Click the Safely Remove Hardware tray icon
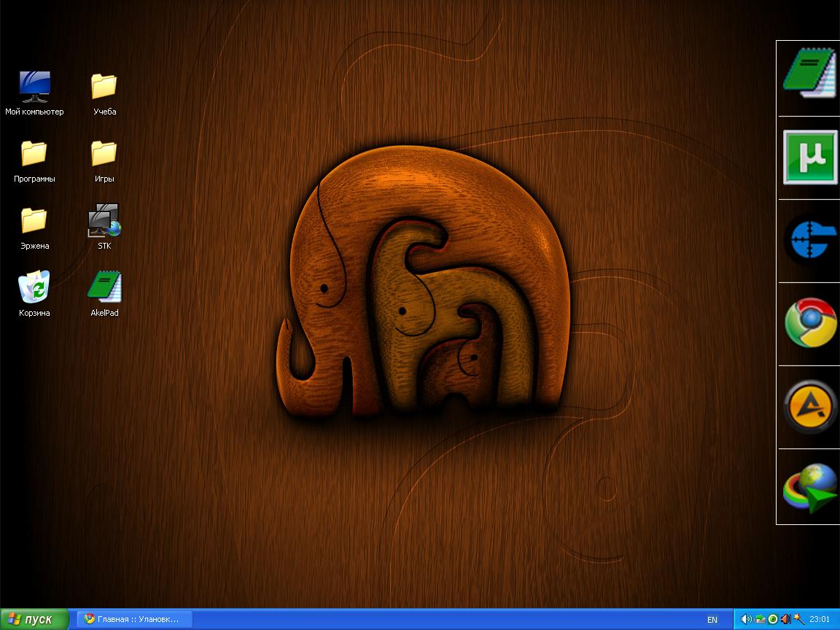 (760, 619)
